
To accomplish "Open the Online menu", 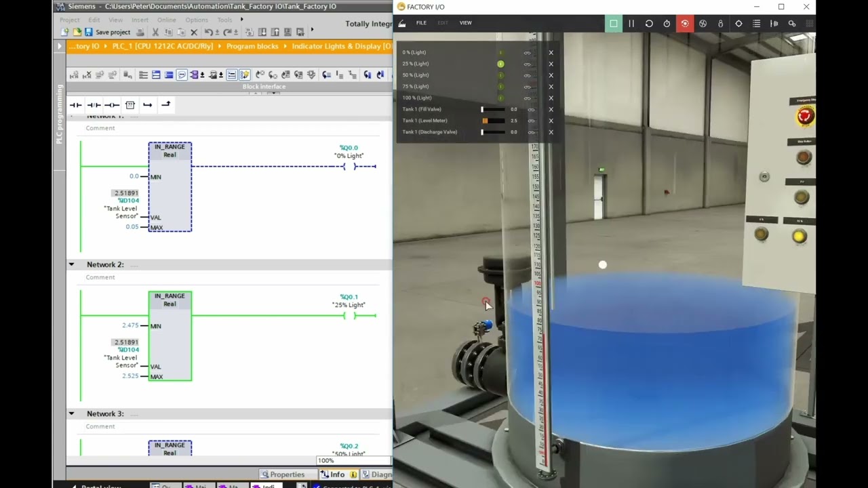I will (166, 20).
